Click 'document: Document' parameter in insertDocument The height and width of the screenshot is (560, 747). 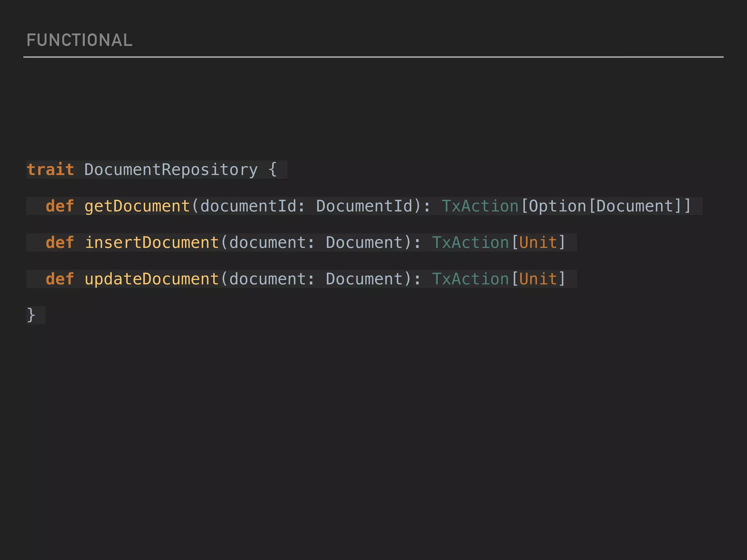pos(316,243)
